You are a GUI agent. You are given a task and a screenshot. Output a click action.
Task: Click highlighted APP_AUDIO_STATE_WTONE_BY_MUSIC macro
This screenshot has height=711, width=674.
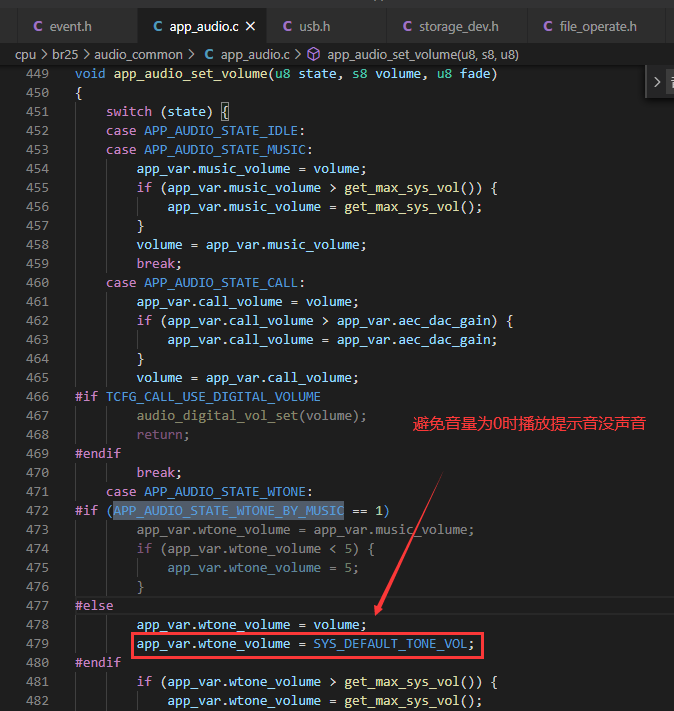[x=229, y=511]
